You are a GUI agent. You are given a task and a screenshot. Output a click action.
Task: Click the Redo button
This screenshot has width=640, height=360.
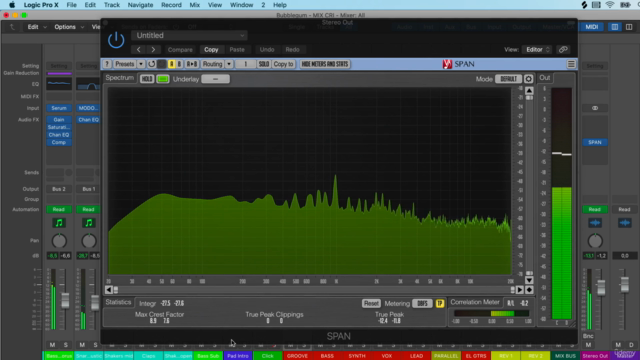pos(292,49)
